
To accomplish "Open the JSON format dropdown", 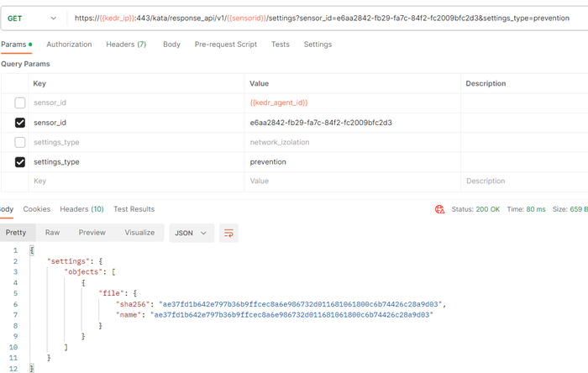I will pyautogui.click(x=191, y=233).
